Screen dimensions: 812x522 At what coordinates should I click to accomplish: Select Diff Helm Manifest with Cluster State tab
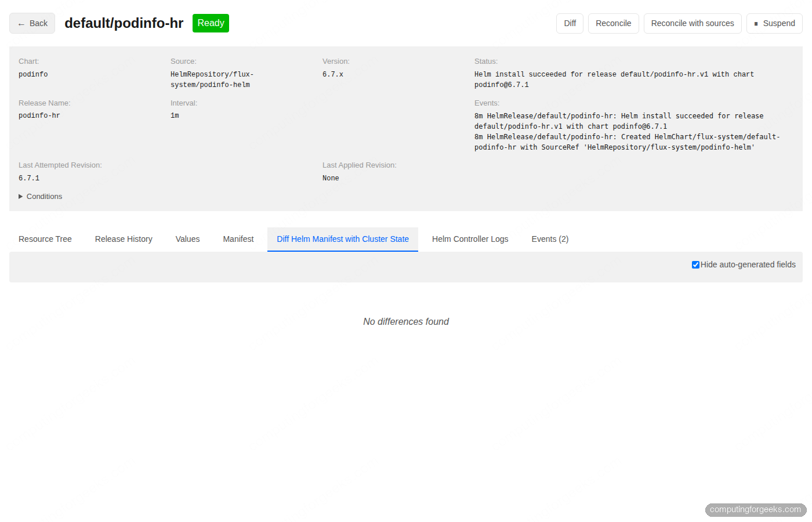coord(343,239)
